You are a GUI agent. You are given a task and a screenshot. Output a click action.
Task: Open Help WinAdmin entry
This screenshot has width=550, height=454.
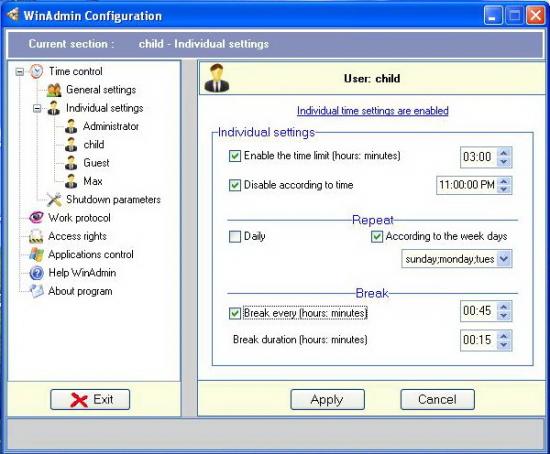82,273
